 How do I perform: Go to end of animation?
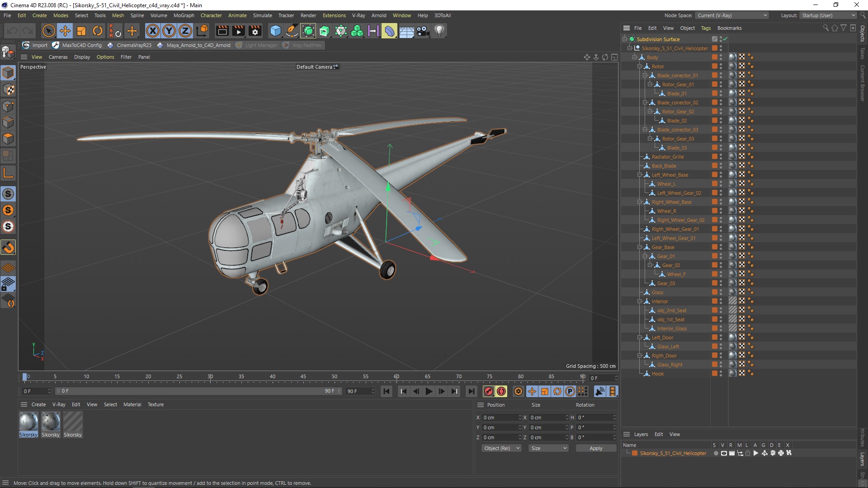(471, 391)
